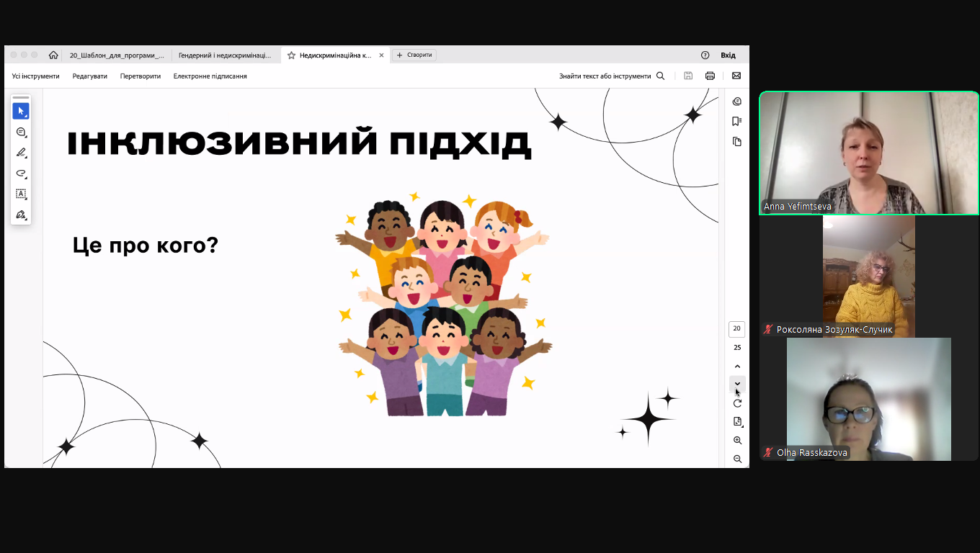Print the document with printer icon

tap(710, 76)
